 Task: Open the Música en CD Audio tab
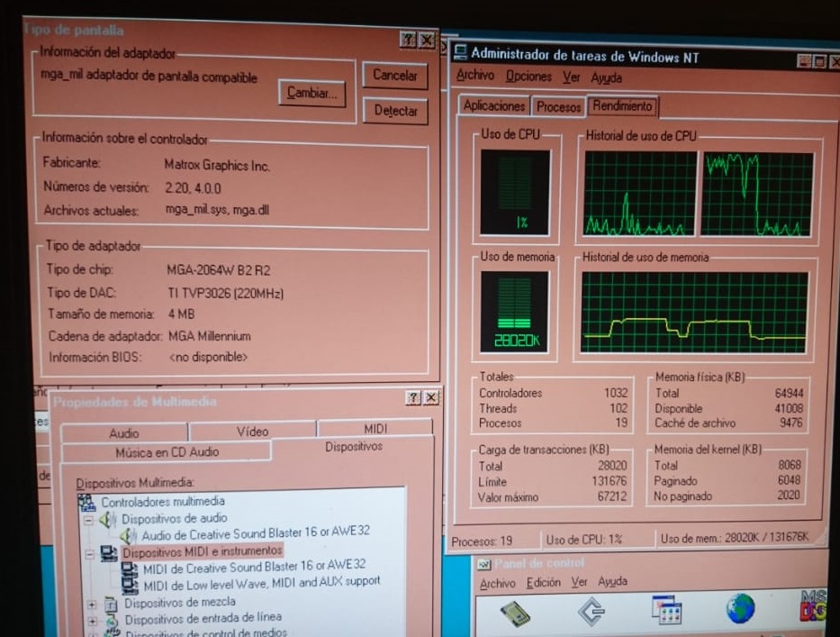click(167, 452)
